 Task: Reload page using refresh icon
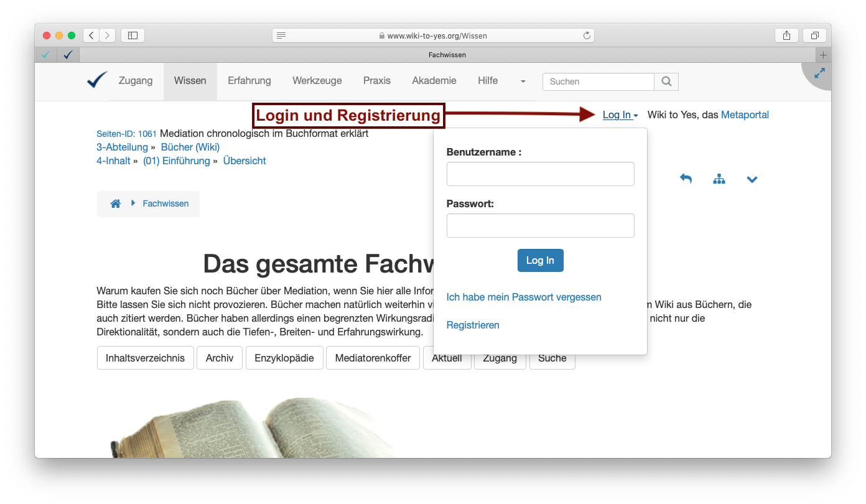[586, 36]
